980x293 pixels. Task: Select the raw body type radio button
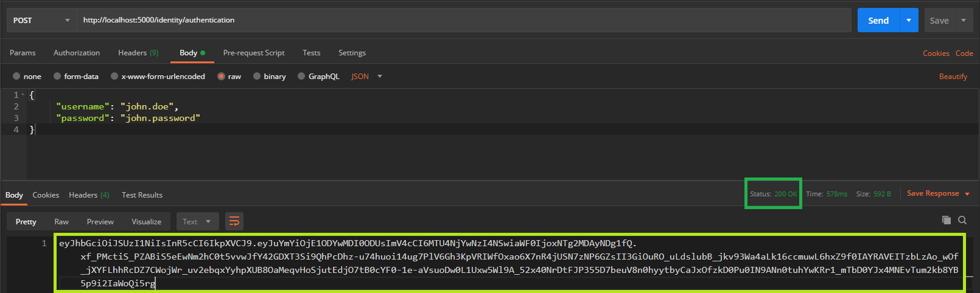222,77
